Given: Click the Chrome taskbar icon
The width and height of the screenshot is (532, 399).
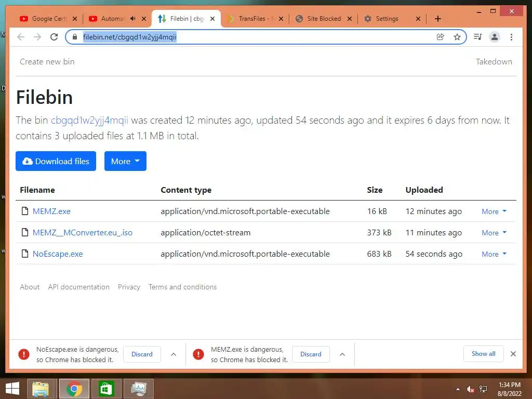Looking at the screenshot, I should point(74,389).
